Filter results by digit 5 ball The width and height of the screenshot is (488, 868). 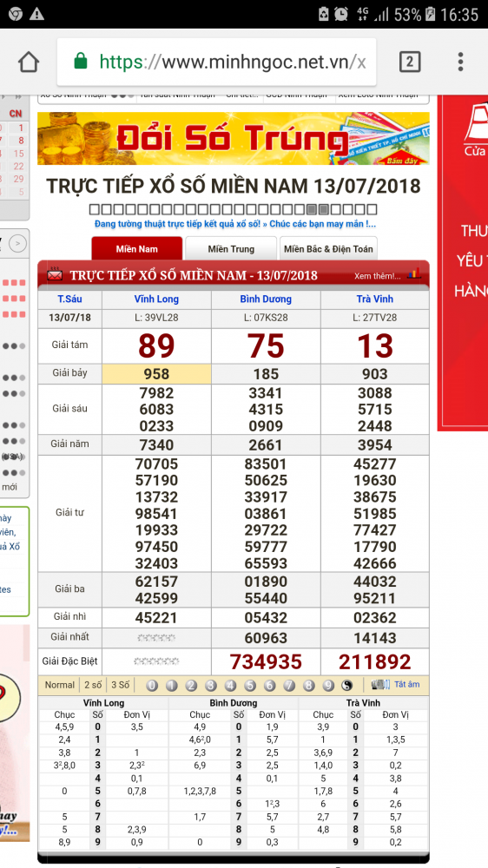[x=250, y=686]
